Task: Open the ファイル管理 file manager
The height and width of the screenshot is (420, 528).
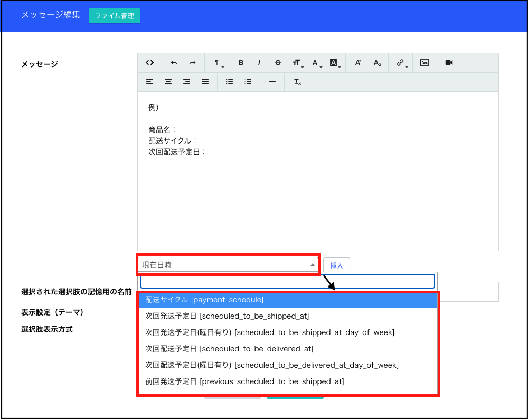Action: [x=115, y=16]
